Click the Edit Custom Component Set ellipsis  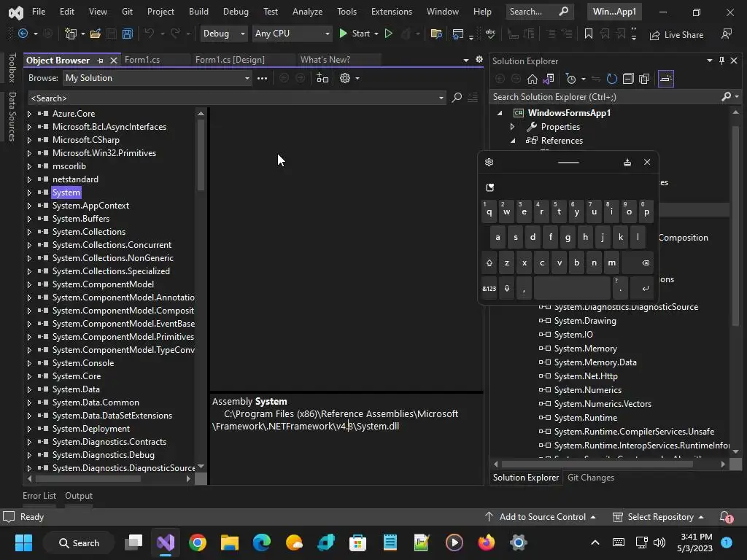click(262, 78)
